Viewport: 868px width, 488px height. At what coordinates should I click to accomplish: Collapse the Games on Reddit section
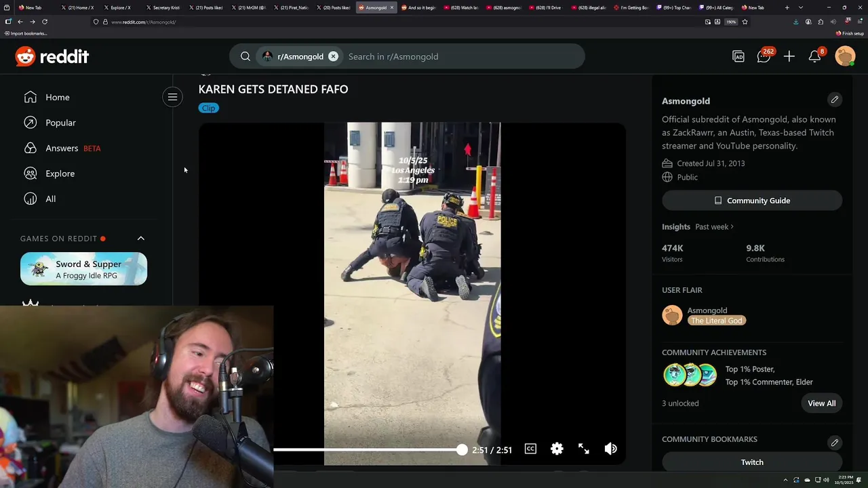141,239
